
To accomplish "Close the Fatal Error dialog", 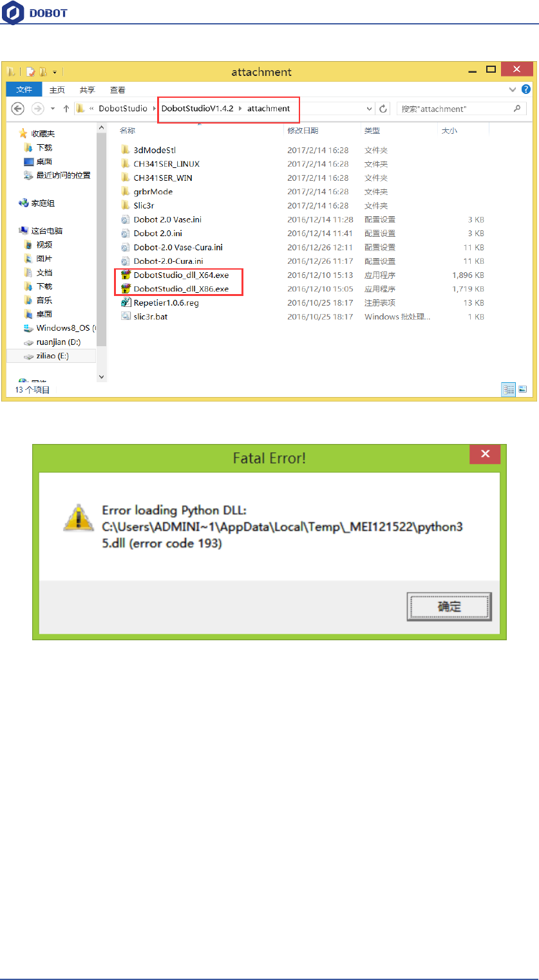I will point(485,454).
